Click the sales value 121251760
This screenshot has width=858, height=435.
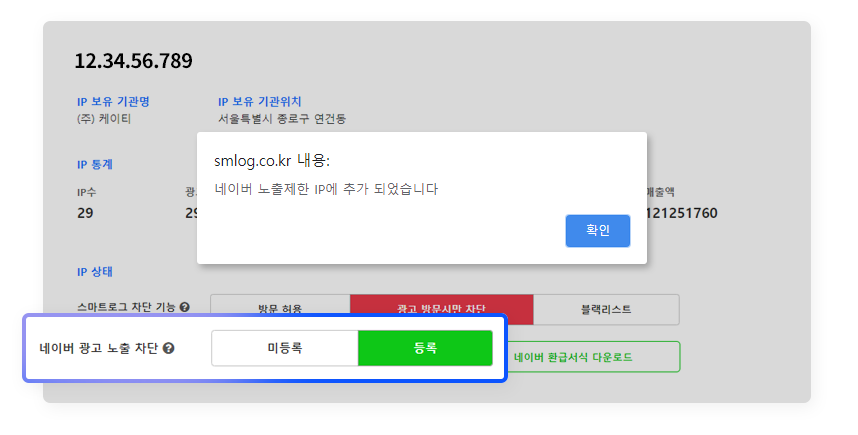tap(681, 213)
